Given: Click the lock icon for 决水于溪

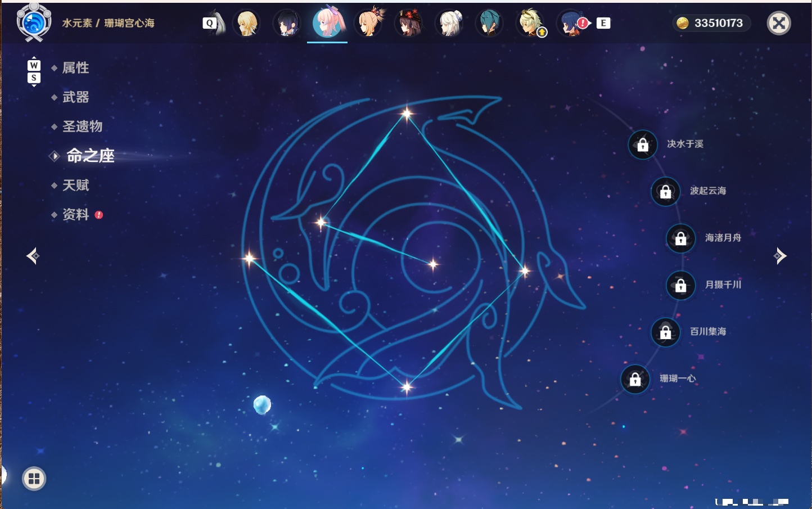Looking at the screenshot, I should pyautogui.click(x=643, y=145).
